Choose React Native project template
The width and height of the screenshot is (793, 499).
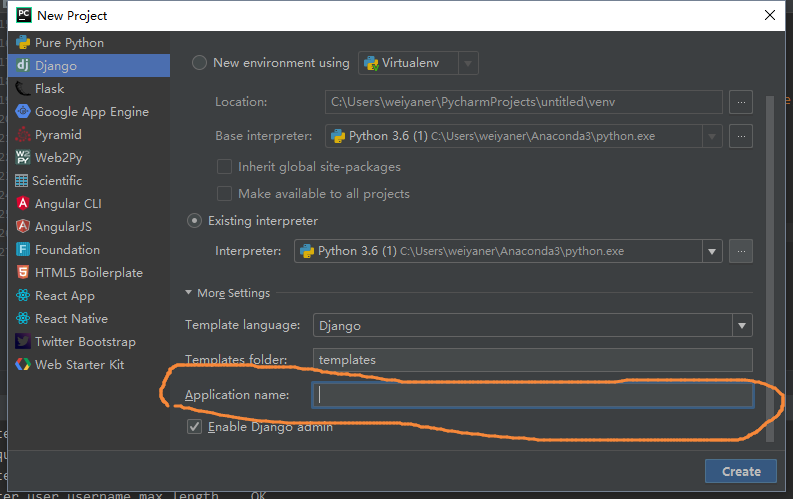[89, 319]
